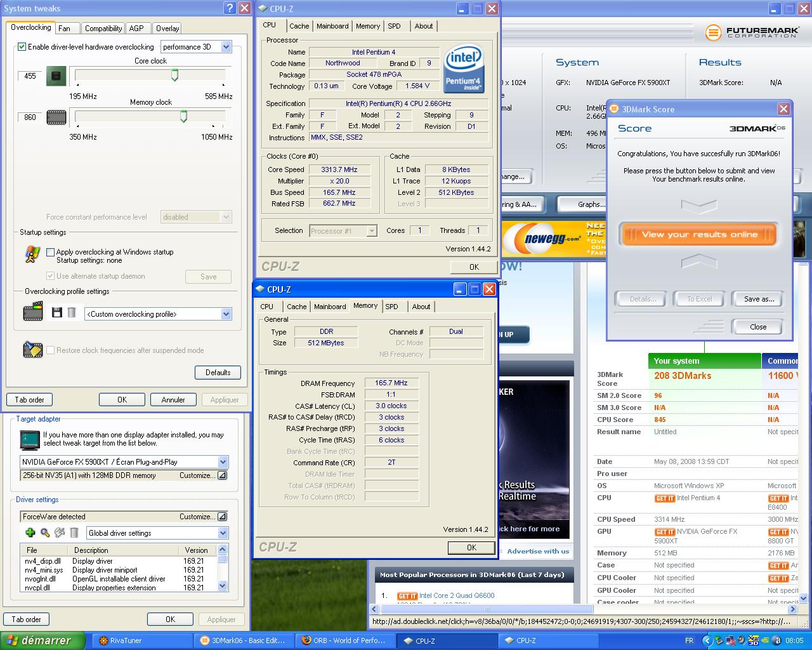Click the Memory clock 860 value field
The image size is (812, 650).
(30, 117)
